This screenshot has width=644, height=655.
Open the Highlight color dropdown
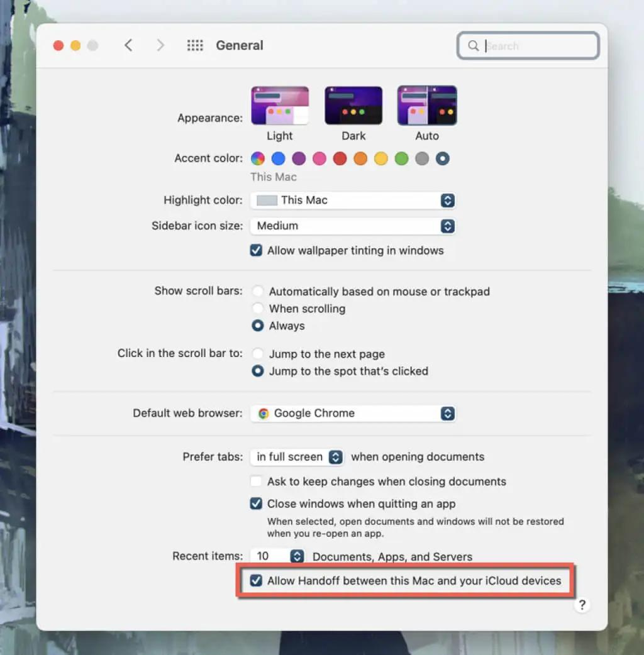pyautogui.click(x=352, y=201)
